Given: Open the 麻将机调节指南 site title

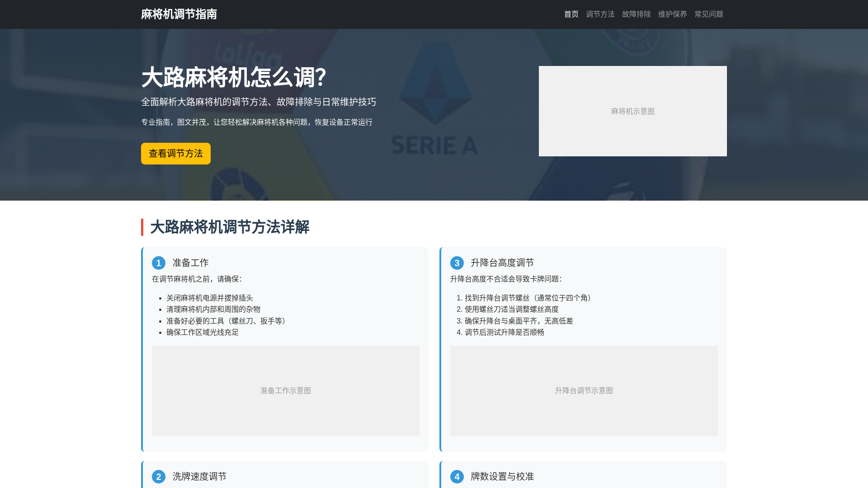Looking at the screenshot, I should pos(179,14).
